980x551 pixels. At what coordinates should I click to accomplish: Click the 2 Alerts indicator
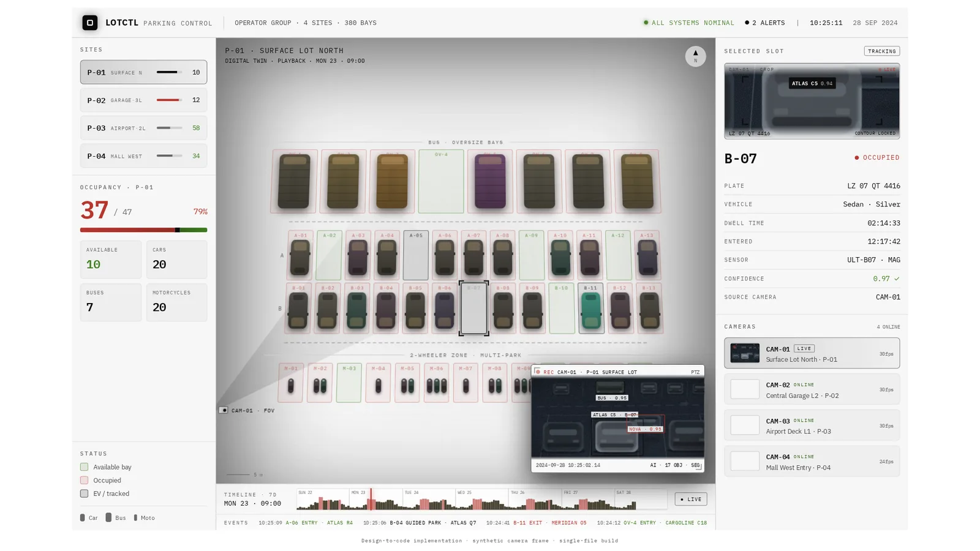click(x=764, y=23)
